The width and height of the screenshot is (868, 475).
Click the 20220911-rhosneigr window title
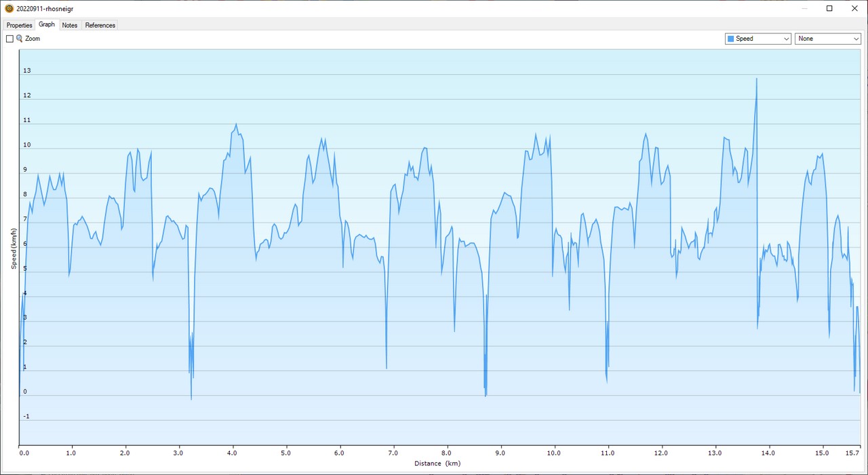pyautogui.click(x=45, y=8)
